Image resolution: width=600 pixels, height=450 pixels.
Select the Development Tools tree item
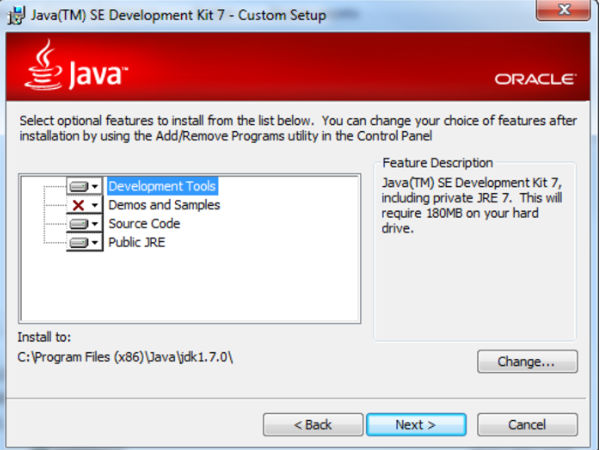[162, 186]
